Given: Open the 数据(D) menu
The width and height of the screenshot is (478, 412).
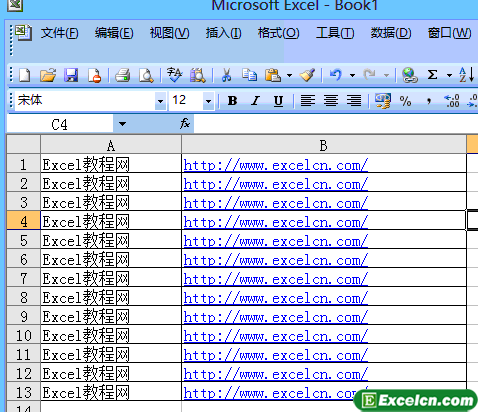Looking at the screenshot, I should [391, 33].
